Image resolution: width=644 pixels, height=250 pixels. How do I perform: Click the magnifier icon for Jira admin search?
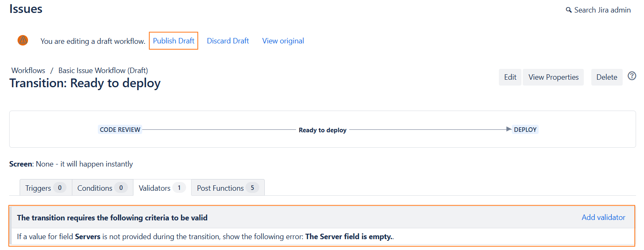coord(569,10)
